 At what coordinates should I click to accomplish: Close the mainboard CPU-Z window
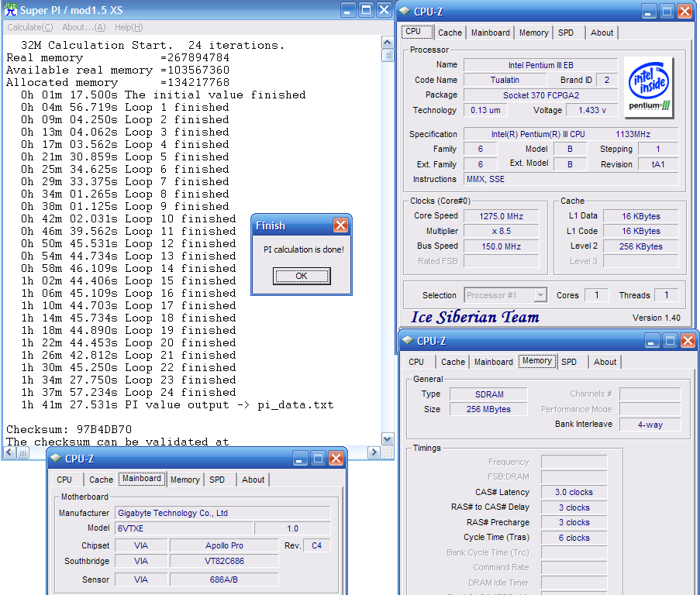coord(336,459)
